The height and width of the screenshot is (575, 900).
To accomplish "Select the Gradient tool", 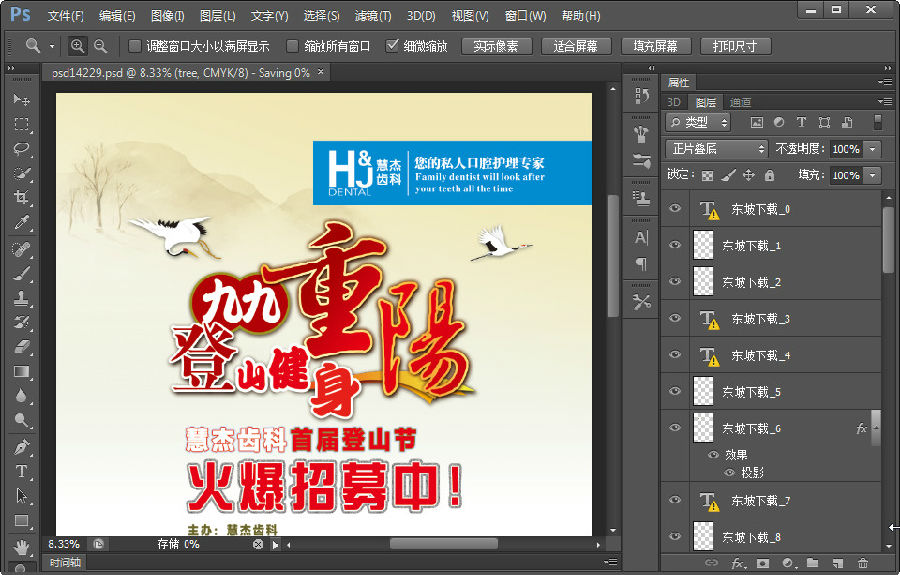I will pos(22,372).
